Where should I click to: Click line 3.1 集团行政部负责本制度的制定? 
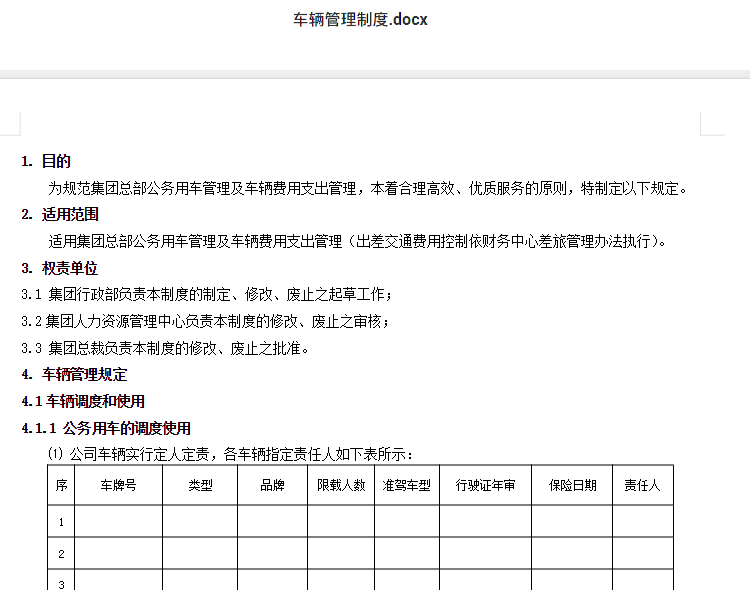pos(207,294)
